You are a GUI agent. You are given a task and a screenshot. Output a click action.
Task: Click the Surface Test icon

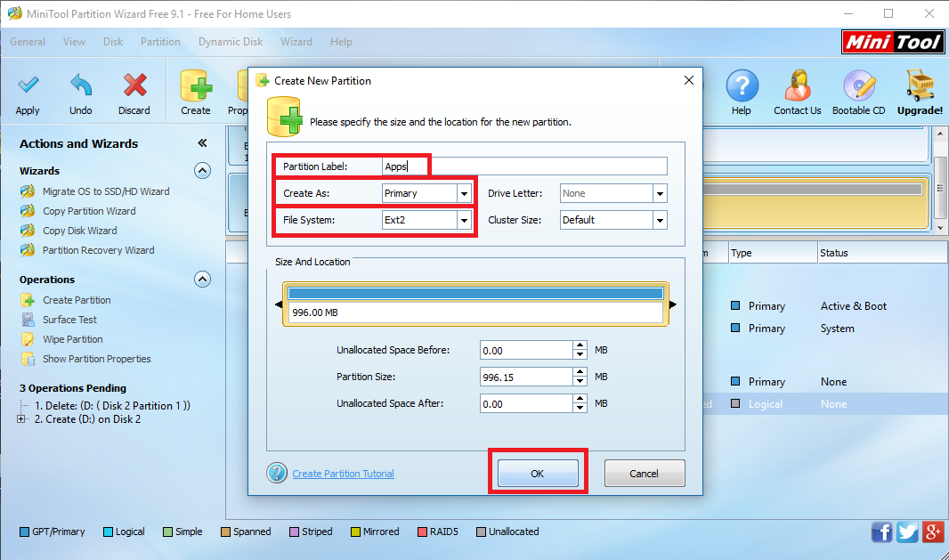(x=28, y=320)
